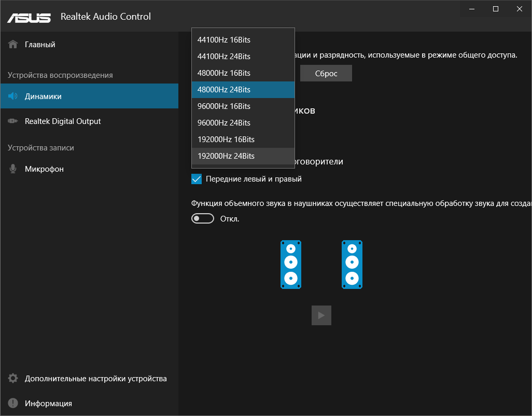This screenshot has width=532, height=416.
Task: Open Дополнительные настройки устройства
Action: tap(95, 379)
